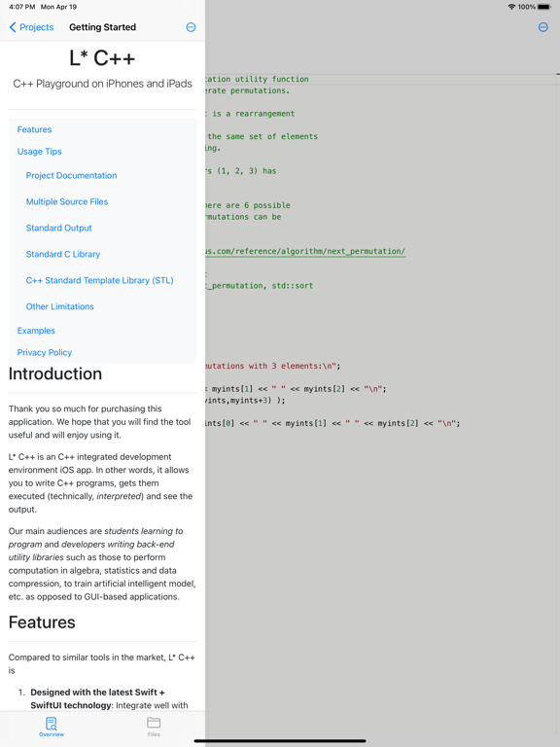Screen dimensions: 560x747
Task: Jump to Project Documentation section
Action: point(71,175)
